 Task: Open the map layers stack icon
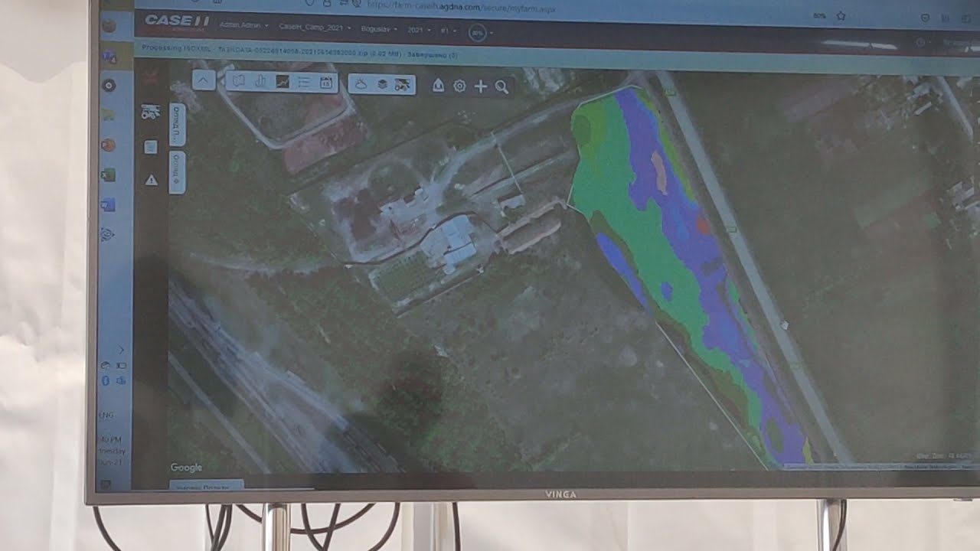click(x=381, y=85)
